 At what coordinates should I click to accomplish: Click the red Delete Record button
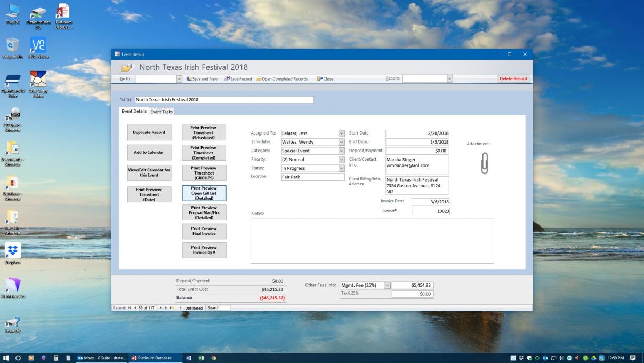[x=514, y=79]
